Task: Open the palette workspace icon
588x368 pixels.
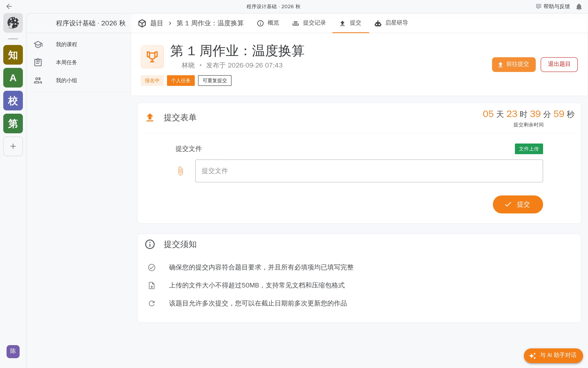Action: 13,23
